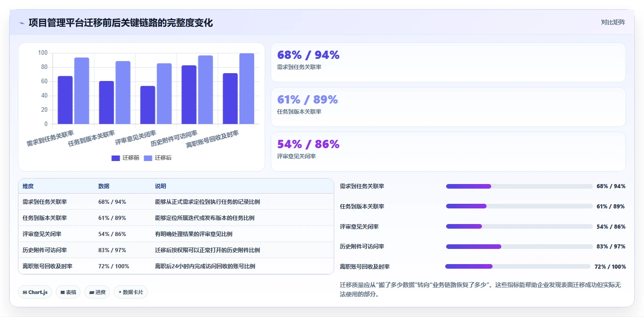Open the 68% / 94% data card
This screenshot has width=644, height=317.
[x=448, y=63]
